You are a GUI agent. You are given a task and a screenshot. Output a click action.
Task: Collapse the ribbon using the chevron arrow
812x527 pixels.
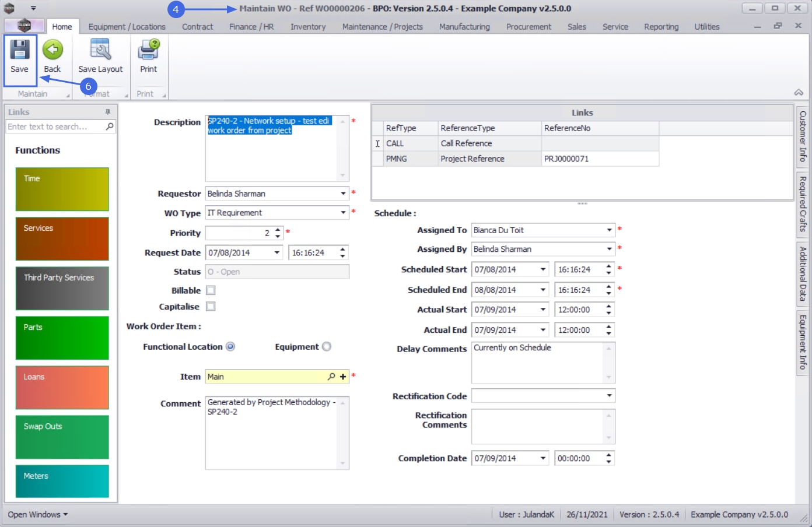click(798, 93)
